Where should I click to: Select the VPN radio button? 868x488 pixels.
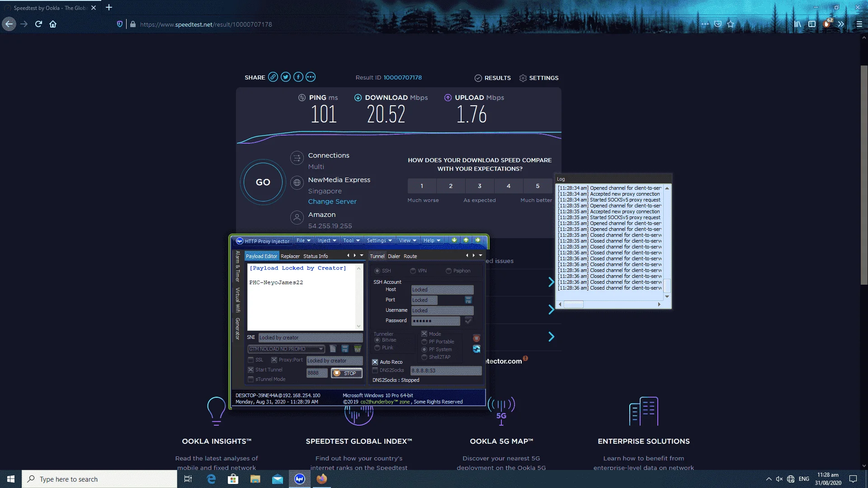[413, 271]
